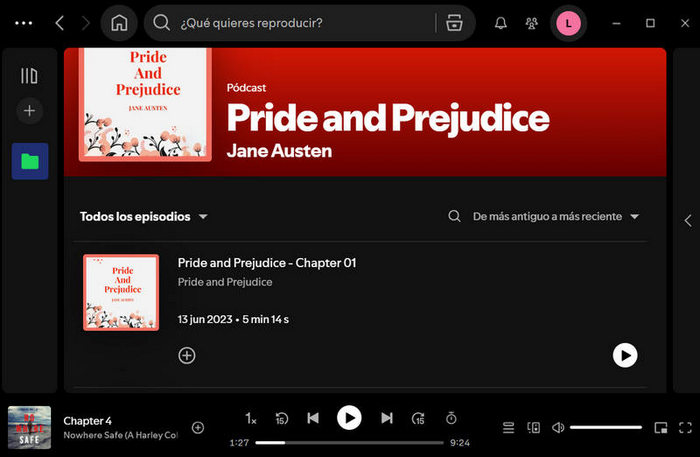This screenshot has height=457, width=700.
Task: Open the 'Todos los episodios' filter dropdown
Action: (143, 216)
